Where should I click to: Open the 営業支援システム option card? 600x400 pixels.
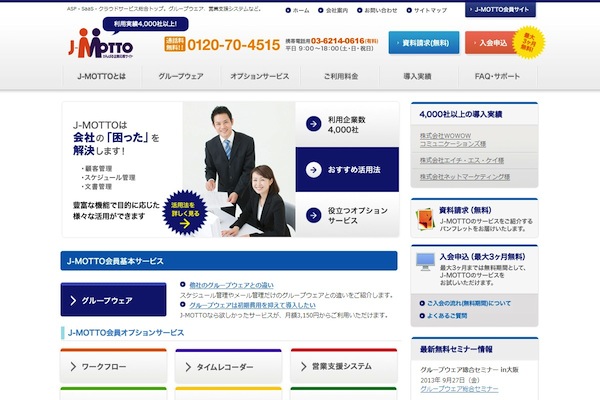(344, 366)
